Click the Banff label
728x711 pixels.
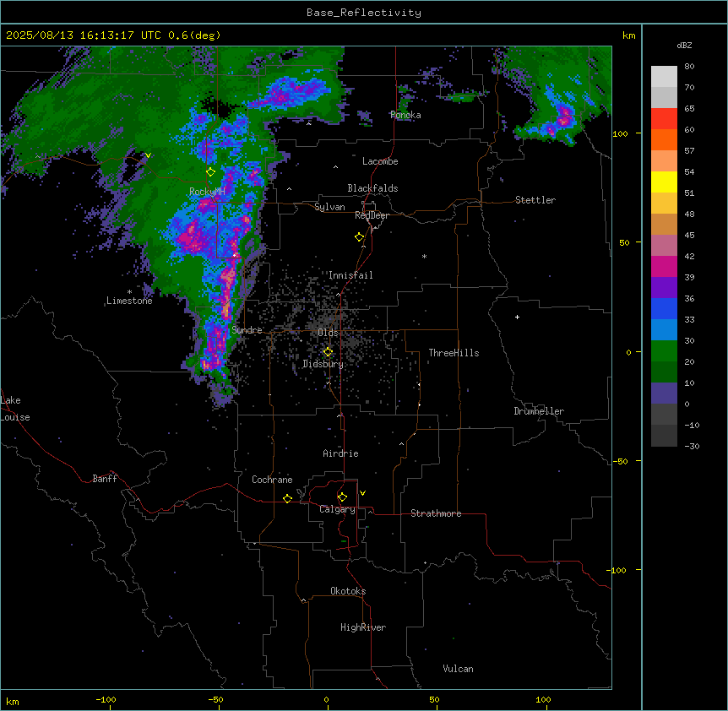click(x=105, y=479)
